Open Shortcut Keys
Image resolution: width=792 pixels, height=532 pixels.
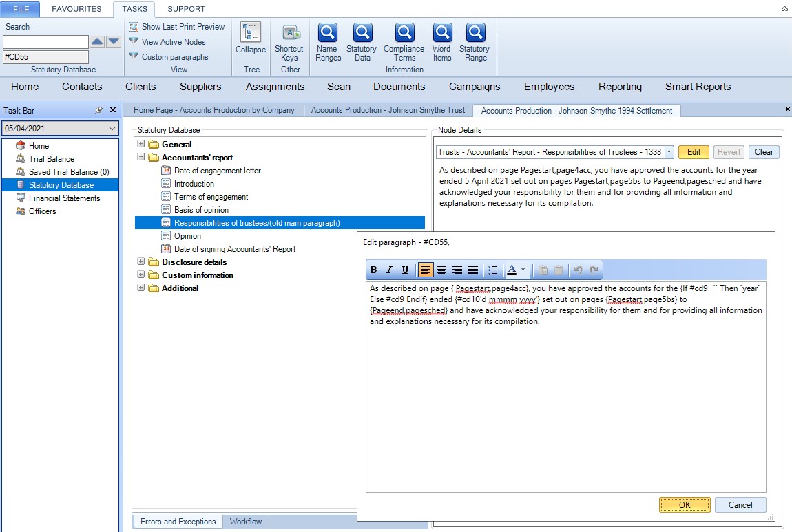(x=289, y=43)
